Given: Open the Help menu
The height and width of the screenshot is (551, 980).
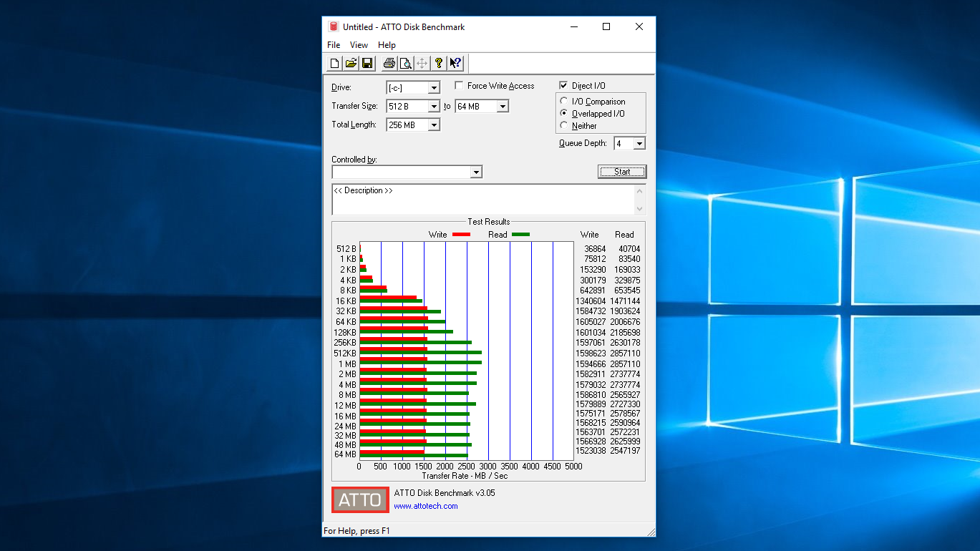Looking at the screenshot, I should point(387,45).
